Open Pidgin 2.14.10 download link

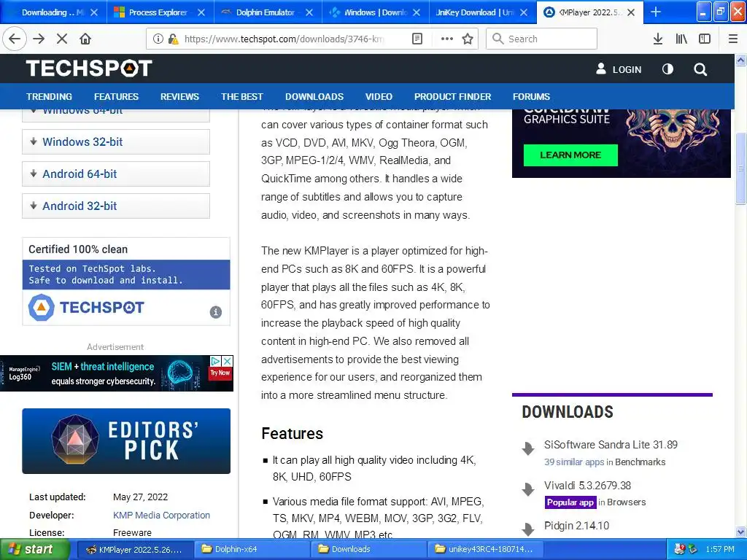(576, 526)
